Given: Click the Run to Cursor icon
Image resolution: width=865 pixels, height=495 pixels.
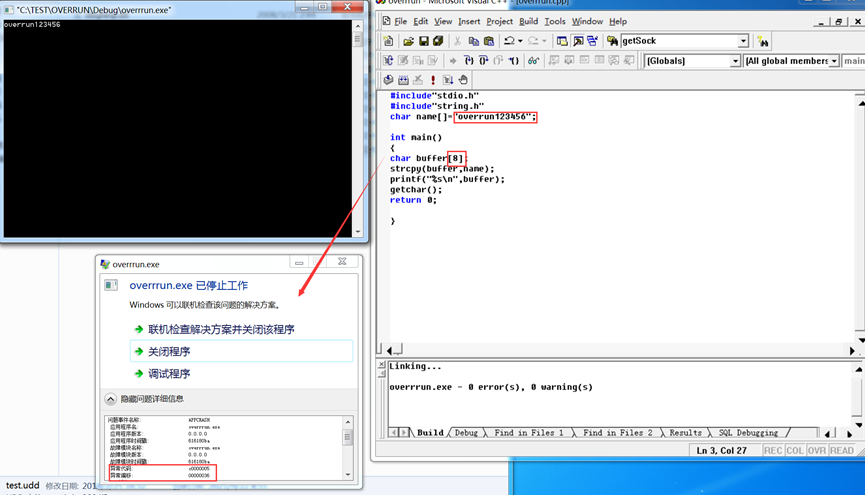Looking at the screenshot, I should 514,61.
